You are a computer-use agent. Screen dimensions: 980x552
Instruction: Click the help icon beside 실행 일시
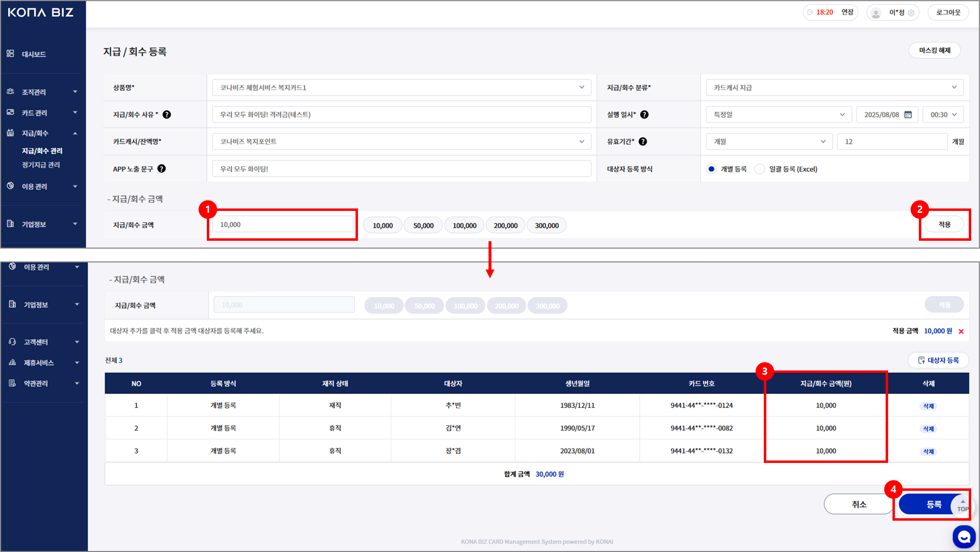645,115
